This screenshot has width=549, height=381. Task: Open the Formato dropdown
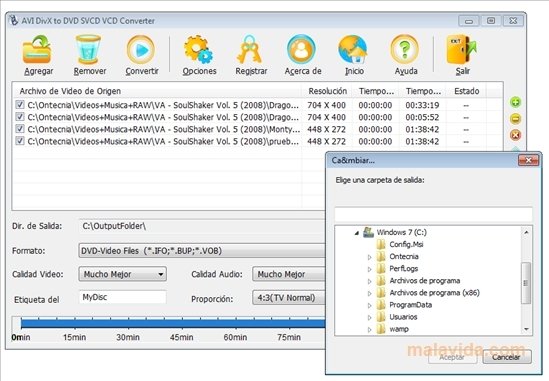[202, 251]
